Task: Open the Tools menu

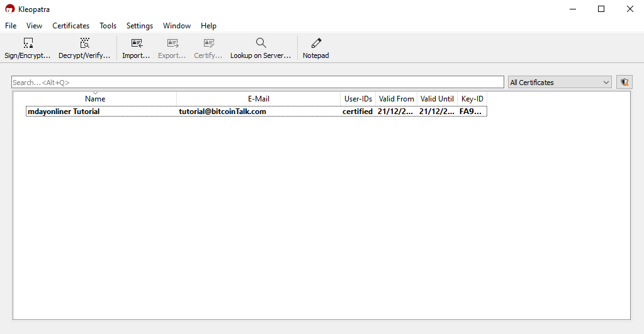Action: point(108,25)
